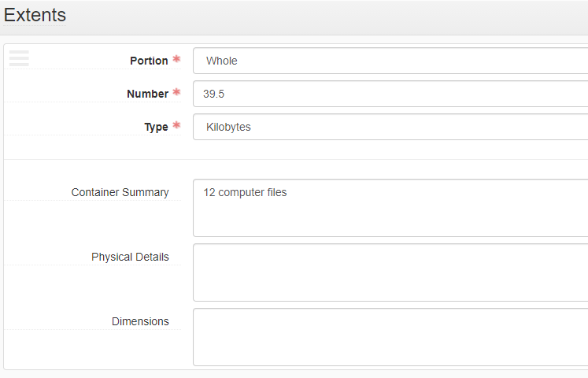
Task: Click inside the Dimensions text box
Action: [390, 337]
